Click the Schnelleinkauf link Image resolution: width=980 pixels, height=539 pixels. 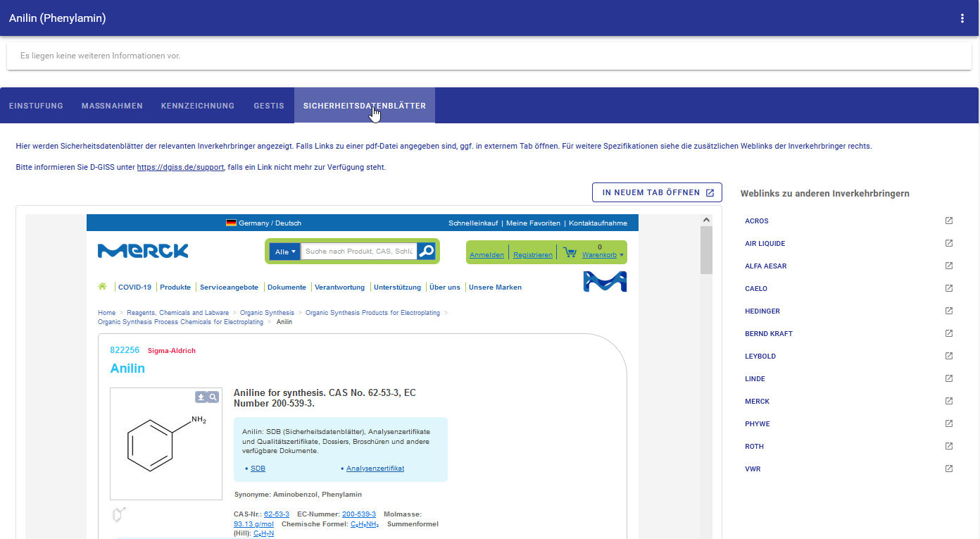[x=474, y=223]
